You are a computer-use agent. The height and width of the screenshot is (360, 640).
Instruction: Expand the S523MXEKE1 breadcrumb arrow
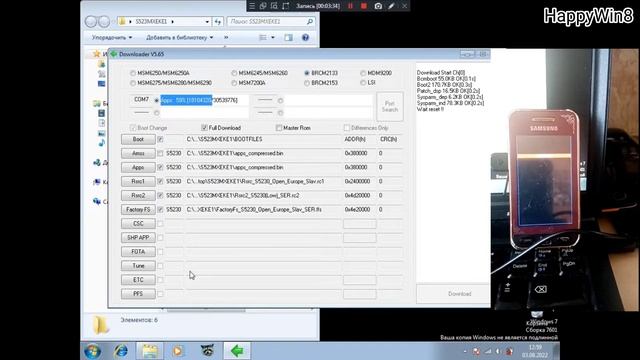pyautogui.click(x=173, y=22)
